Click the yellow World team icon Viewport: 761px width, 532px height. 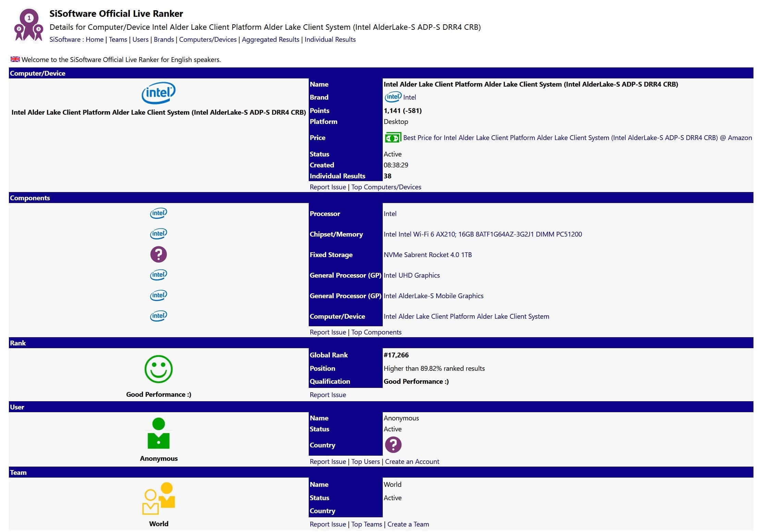[158, 498]
